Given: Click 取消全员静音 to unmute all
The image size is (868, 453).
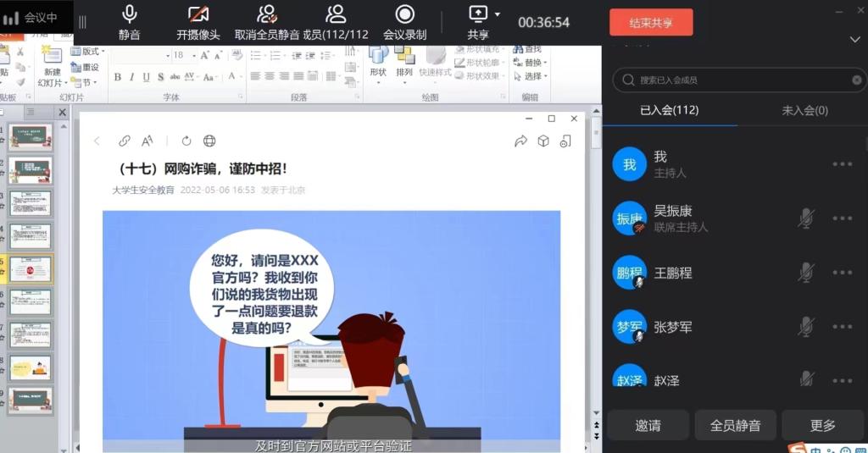Looking at the screenshot, I should coord(267,22).
